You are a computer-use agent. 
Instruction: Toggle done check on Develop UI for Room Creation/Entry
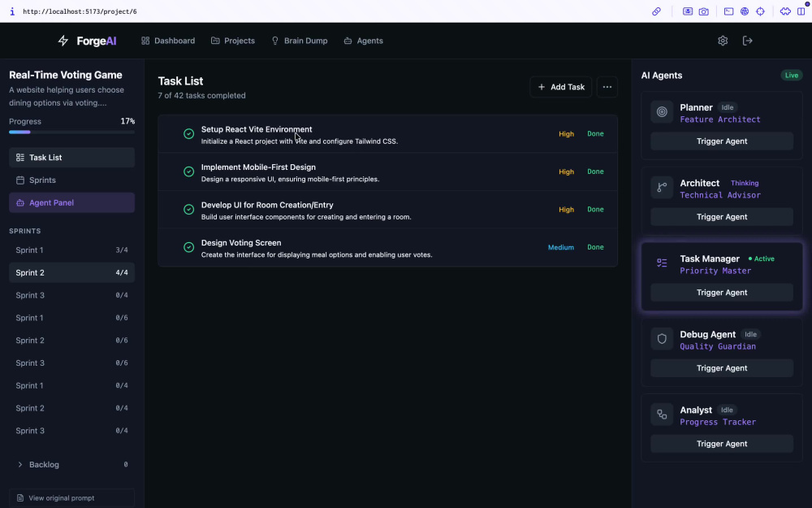point(189,210)
